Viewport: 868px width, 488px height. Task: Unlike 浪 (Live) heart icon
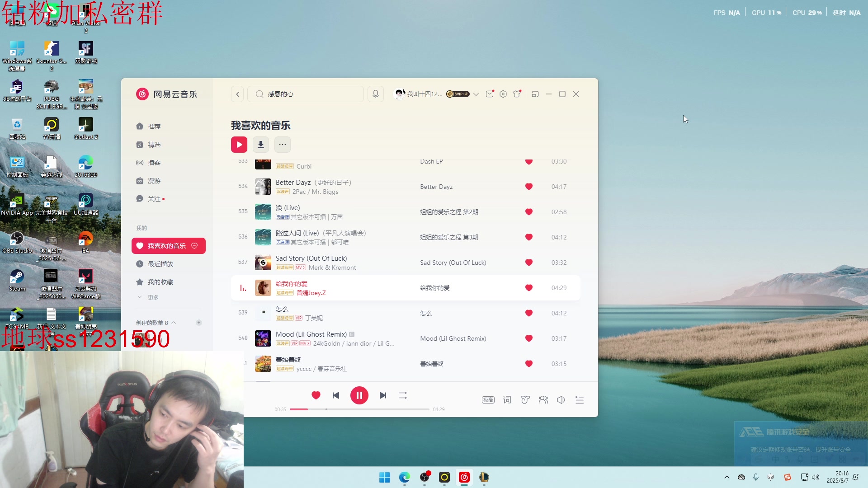point(529,212)
